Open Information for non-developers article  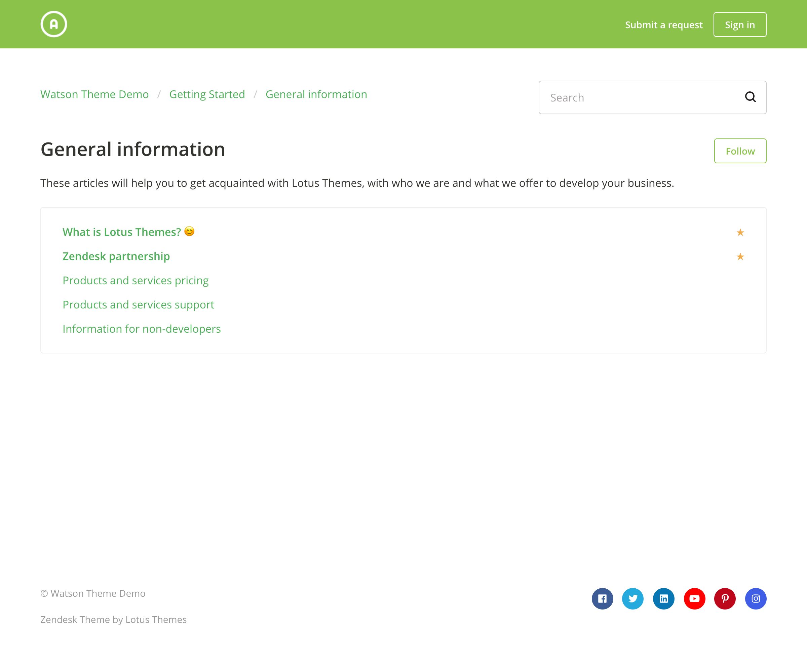pyautogui.click(x=142, y=329)
